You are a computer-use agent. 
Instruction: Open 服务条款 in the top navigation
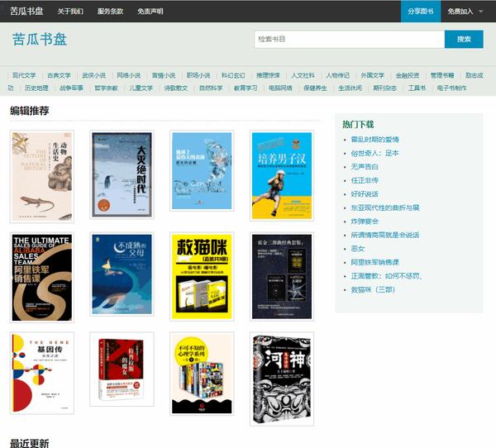tap(110, 12)
